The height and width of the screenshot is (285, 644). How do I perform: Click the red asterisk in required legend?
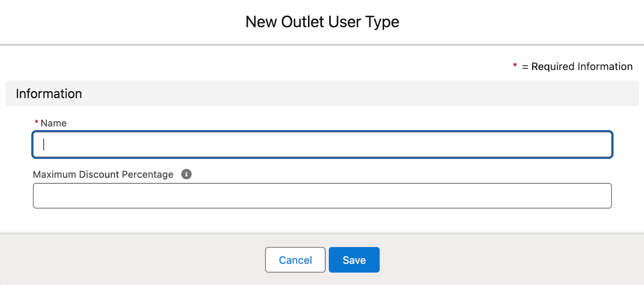pos(515,65)
